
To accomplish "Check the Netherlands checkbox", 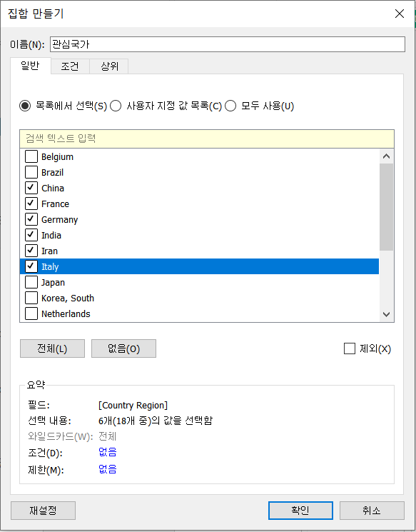I will point(31,313).
